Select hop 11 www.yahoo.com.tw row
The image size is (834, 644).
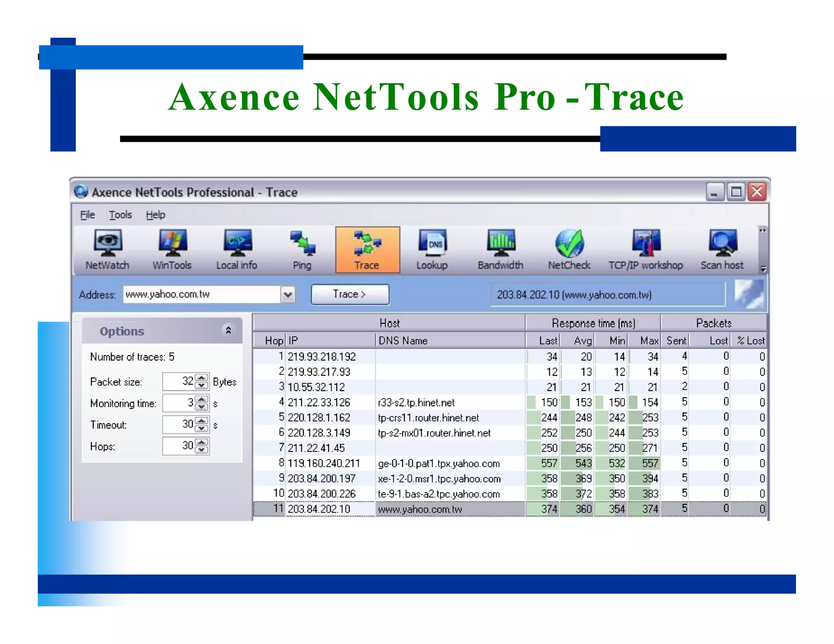coord(510,509)
